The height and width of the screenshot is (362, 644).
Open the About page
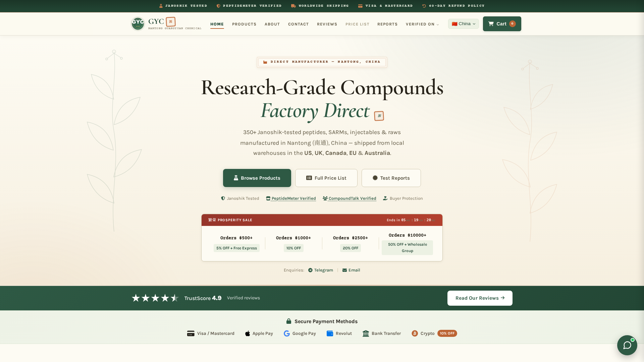(x=272, y=24)
